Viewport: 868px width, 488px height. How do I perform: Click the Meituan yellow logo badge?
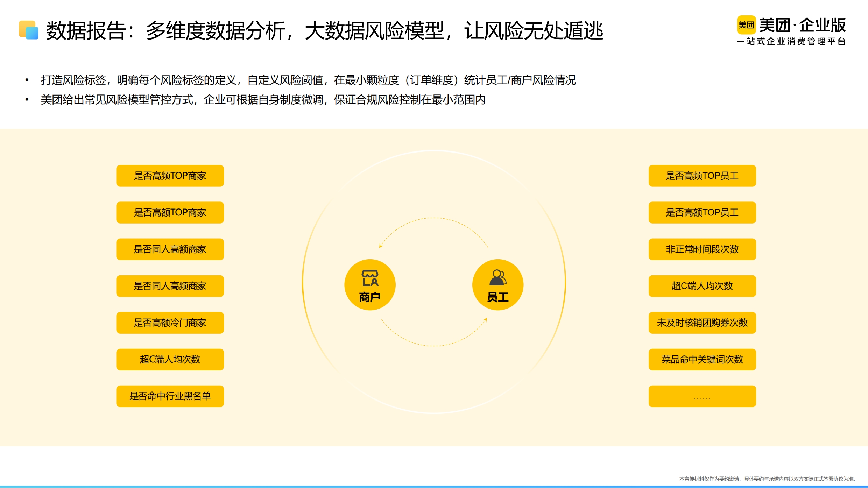tap(746, 25)
